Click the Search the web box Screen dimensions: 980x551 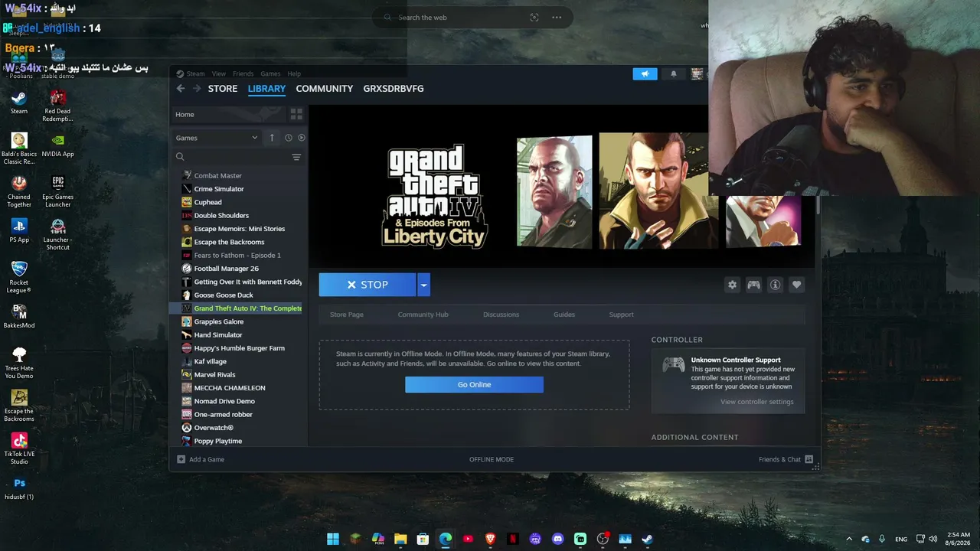pos(472,18)
